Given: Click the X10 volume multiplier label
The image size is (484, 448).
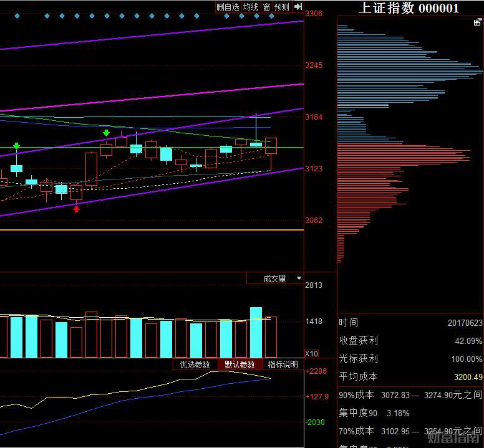Looking at the screenshot, I should (x=311, y=354).
